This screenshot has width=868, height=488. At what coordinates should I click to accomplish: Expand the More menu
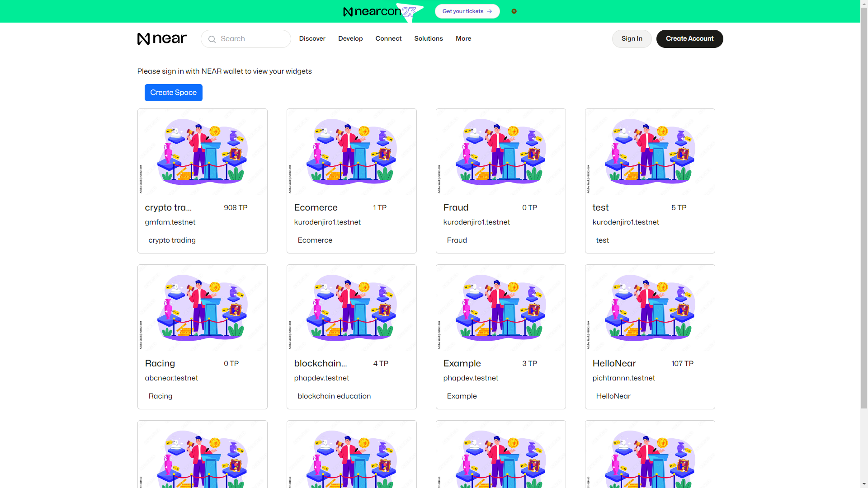[463, 39]
